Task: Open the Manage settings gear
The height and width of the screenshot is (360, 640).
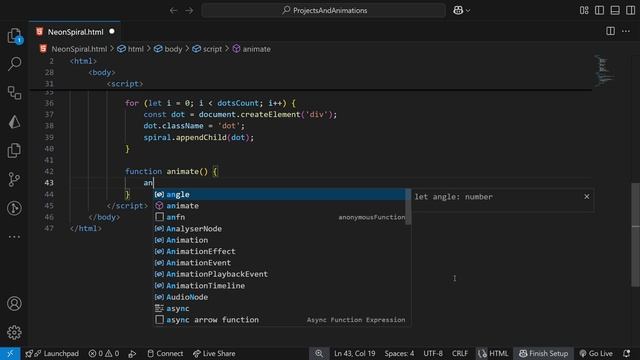Action: 14,333
